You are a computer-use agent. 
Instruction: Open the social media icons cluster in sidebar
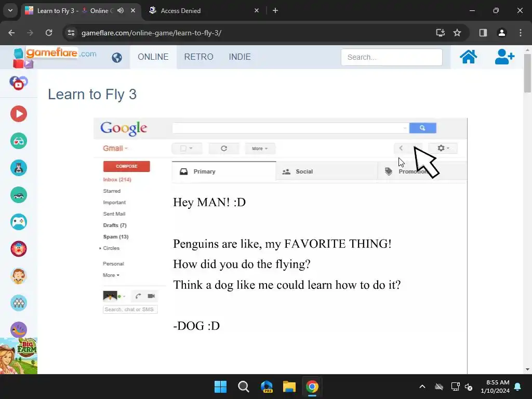pos(19,83)
